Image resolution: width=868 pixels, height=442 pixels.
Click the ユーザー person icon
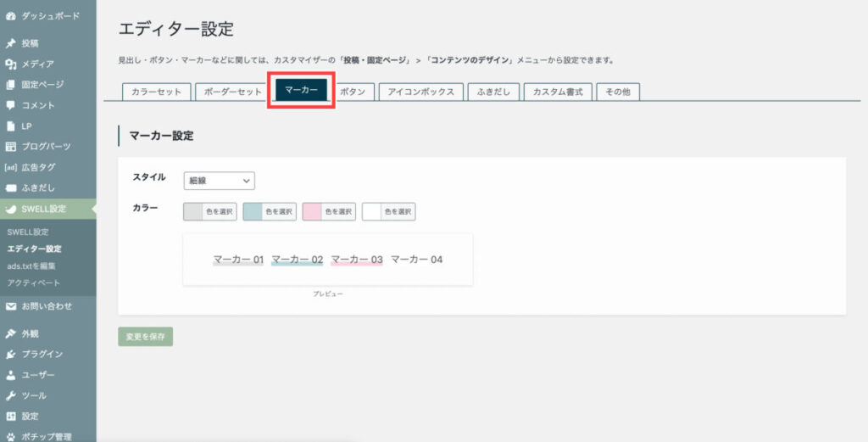click(10, 375)
